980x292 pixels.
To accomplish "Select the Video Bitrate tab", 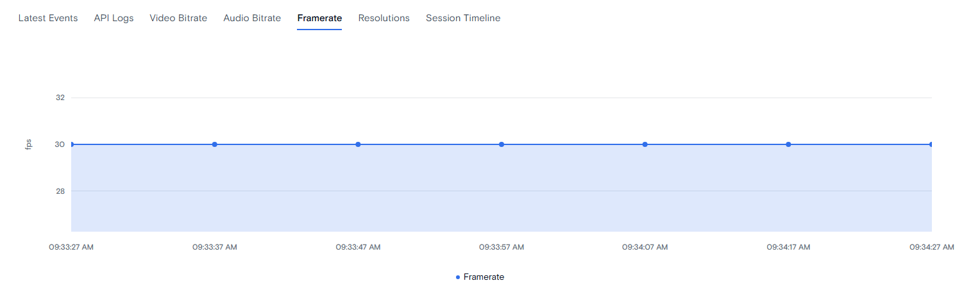I will tap(178, 18).
